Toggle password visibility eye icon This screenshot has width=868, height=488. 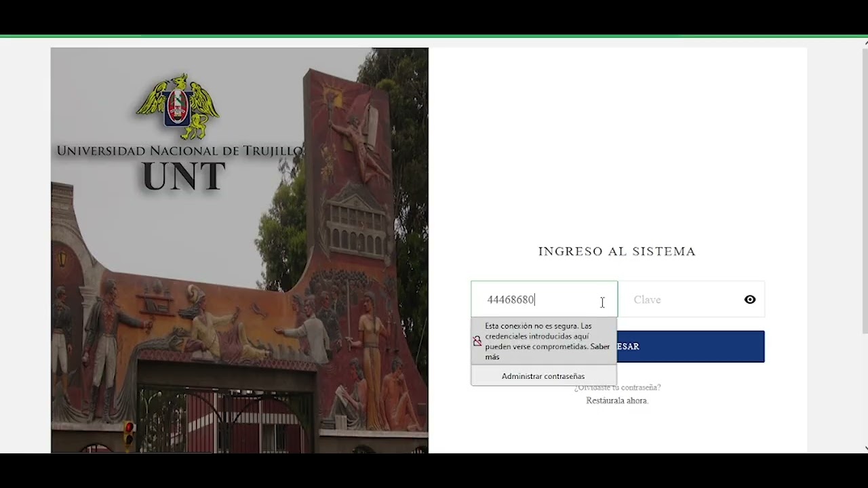pyautogui.click(x=750, y=300)
